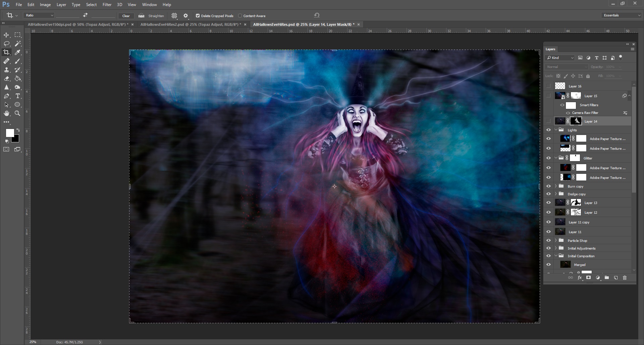Viewport: 644px width, 345px height.
Task: Expand the Burn copy group
Action: click(555, 186)
